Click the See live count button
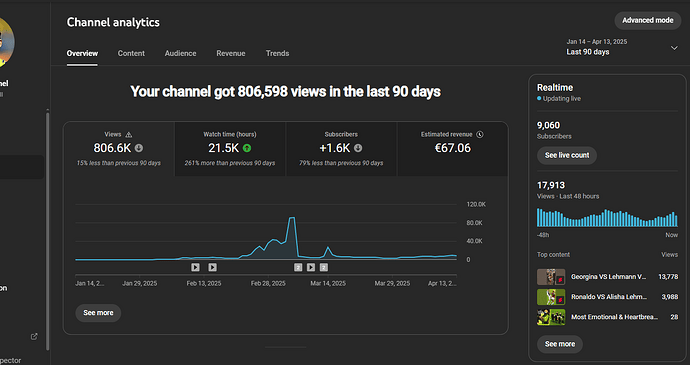Screen dimensions: 690x365 (x=567, y=155)
